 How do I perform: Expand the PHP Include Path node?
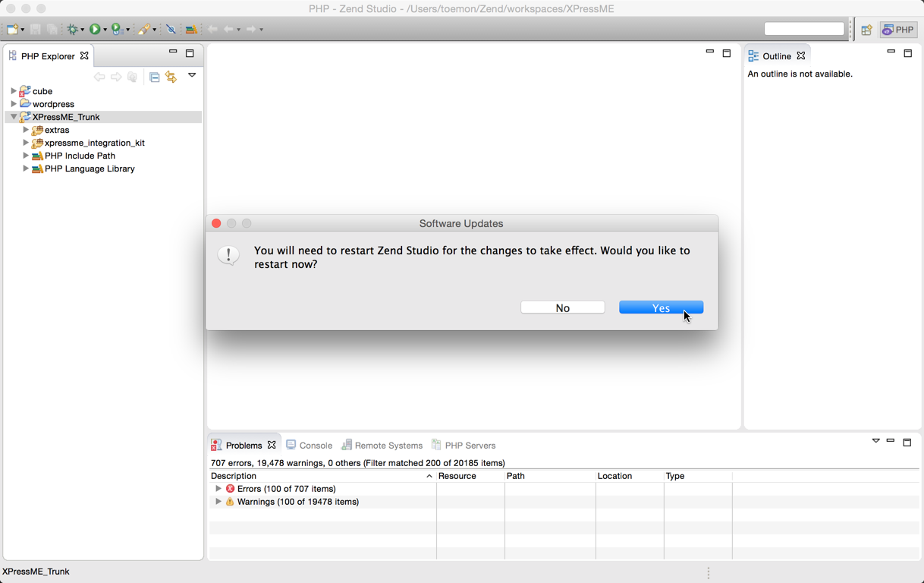(26, 156)
